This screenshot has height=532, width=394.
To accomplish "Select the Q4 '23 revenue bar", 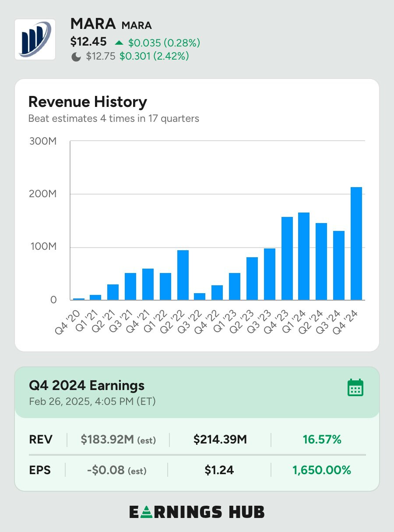I will (x=287, y=259).
